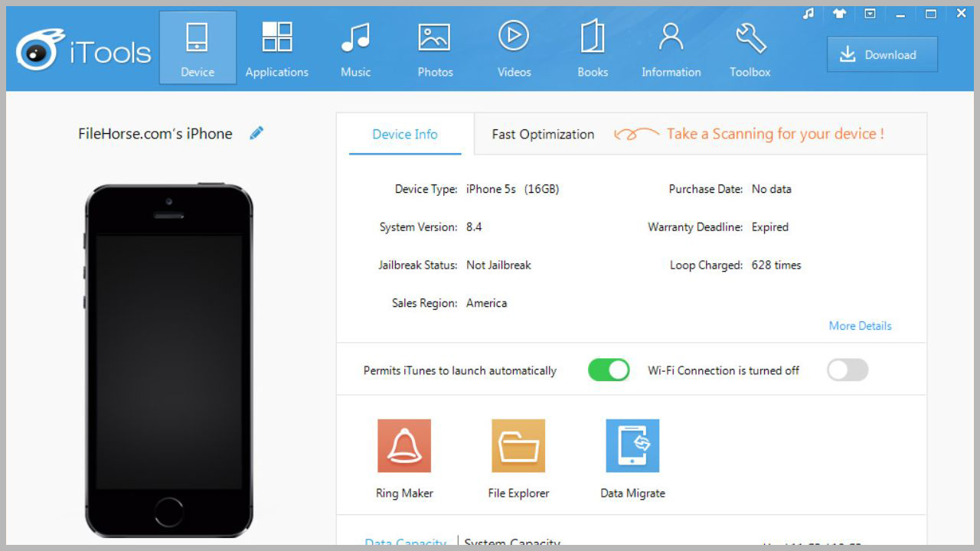Viewport: 980px width, 551px height.
Task: Click the '(16GB)' storage size text
Action: coord(541,189)
